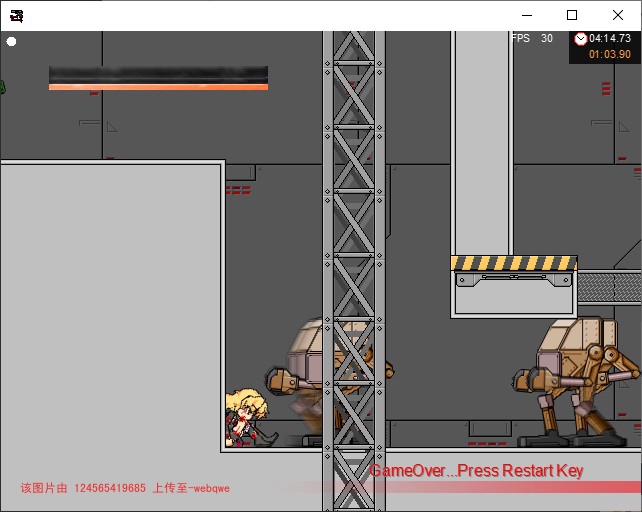Click the game window title bar icon
Image resolution: width=642 pixels, height=512 pixels.
16,16
